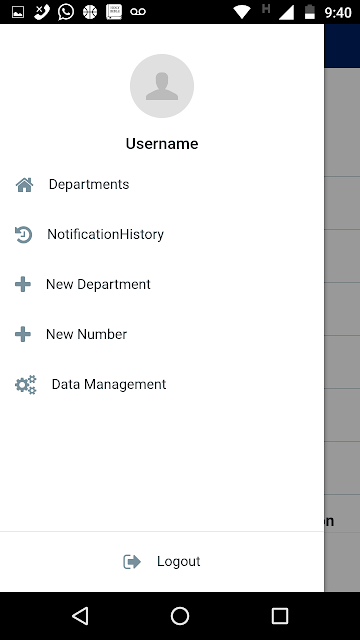
Task: Tap the Username label
Action: point(162,144)
